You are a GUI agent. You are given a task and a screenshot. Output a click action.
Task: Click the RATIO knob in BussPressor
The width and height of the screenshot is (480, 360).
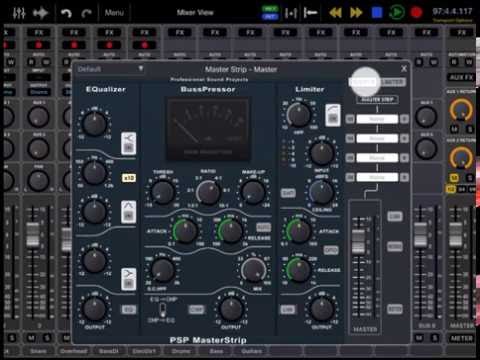click(209, 192)
